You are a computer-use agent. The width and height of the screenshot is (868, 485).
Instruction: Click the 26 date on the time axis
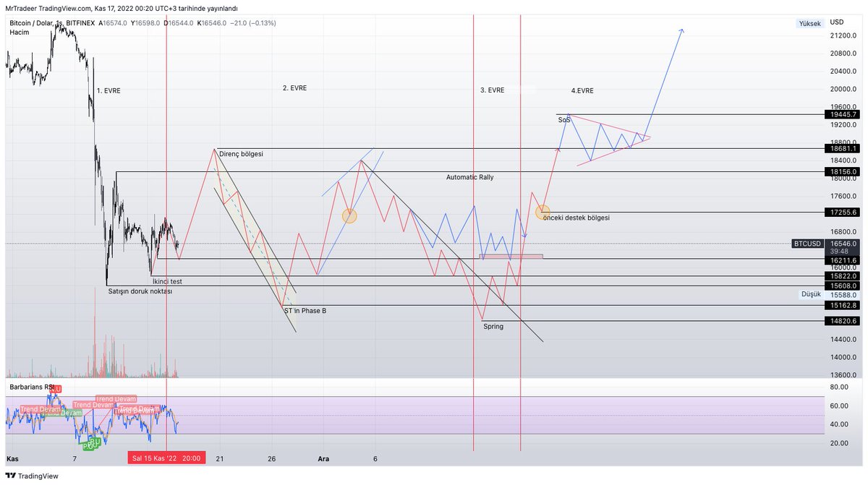pos(272,458)
